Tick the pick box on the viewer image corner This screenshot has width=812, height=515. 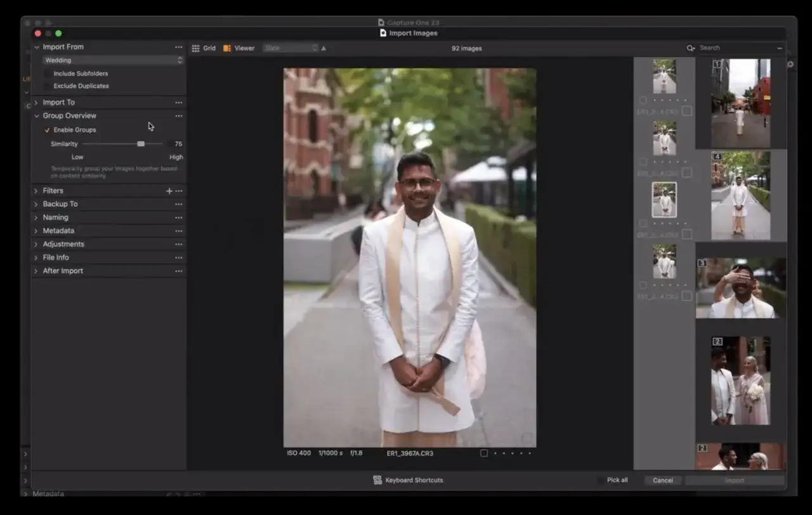(x=527, y=438)
